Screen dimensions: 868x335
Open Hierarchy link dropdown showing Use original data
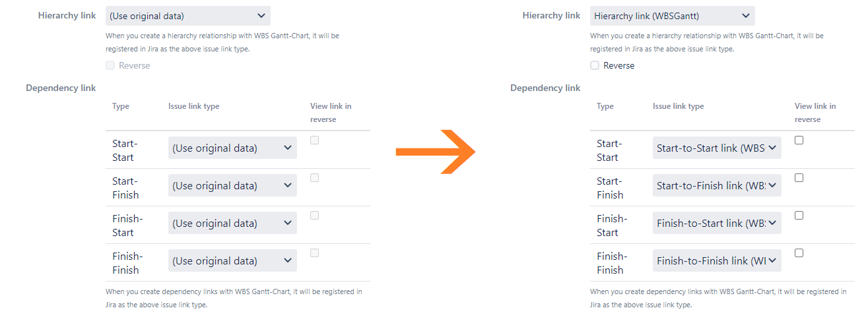[x=187, y=16]
